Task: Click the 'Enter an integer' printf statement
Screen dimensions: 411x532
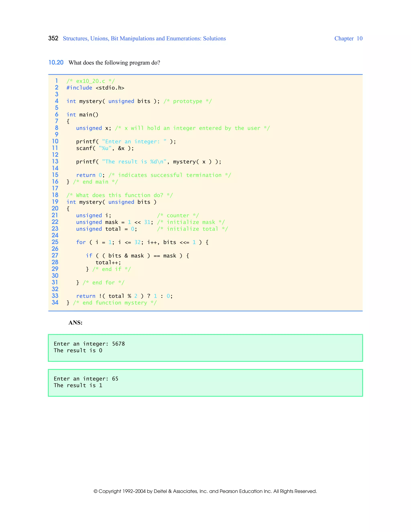Action: click(x=126, y=142)
